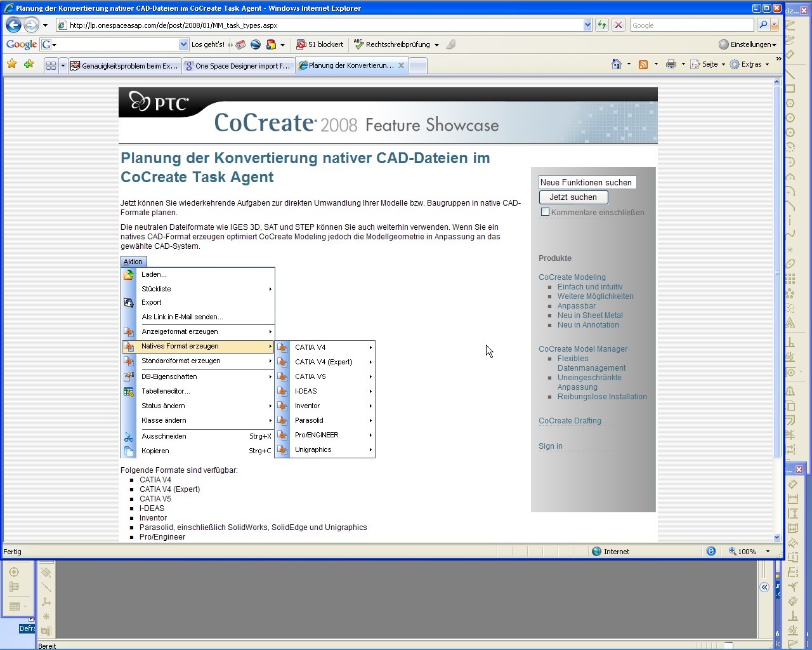This screenshot has width=812, height=650.
Task: Click the magnifier search button in IE
Action: tap(763, 25)
